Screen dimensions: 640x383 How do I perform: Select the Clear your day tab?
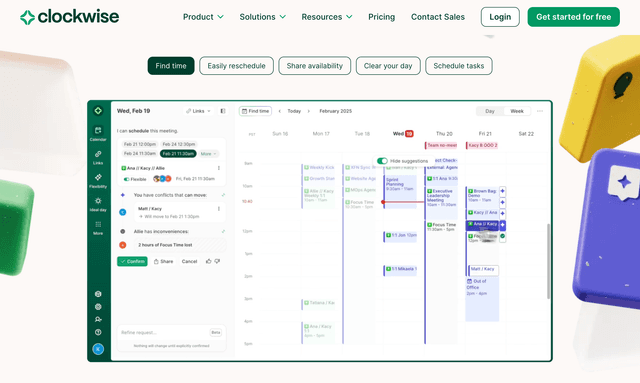[388, 66]
